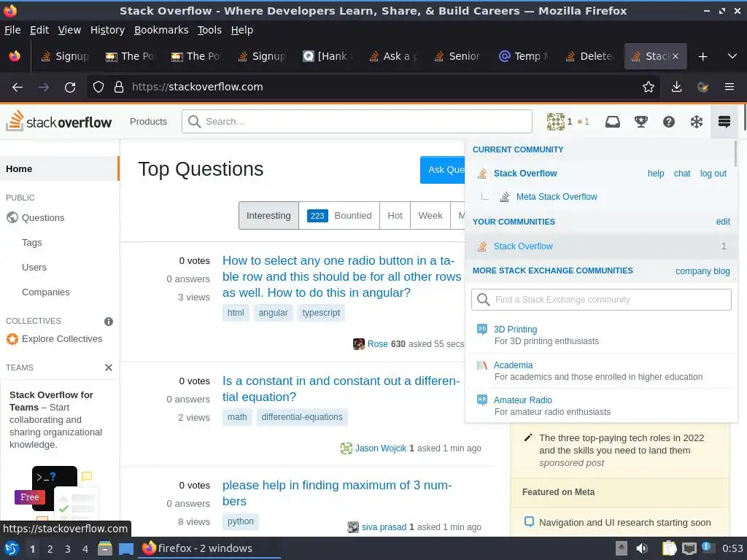Open the file manager taskbar icon

105,548
